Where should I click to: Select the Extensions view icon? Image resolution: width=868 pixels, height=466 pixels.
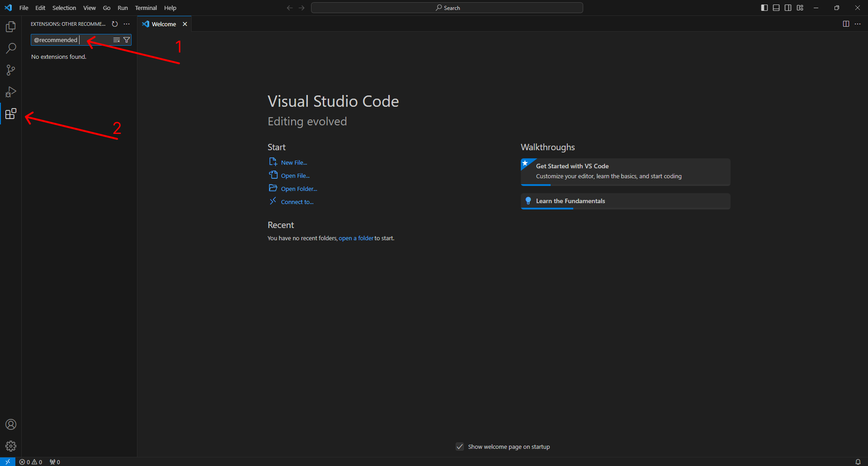[x=11, y=114]
